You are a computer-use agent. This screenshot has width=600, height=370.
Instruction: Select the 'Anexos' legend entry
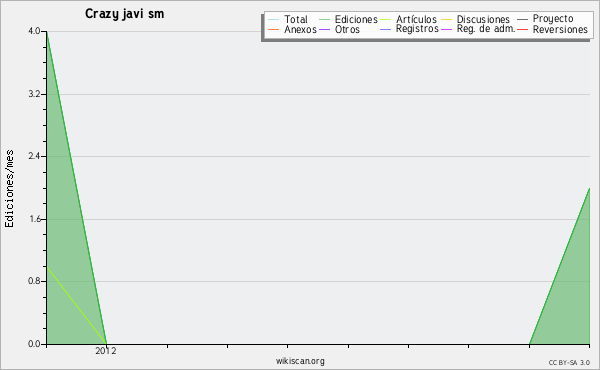click(x=300, y=29)
